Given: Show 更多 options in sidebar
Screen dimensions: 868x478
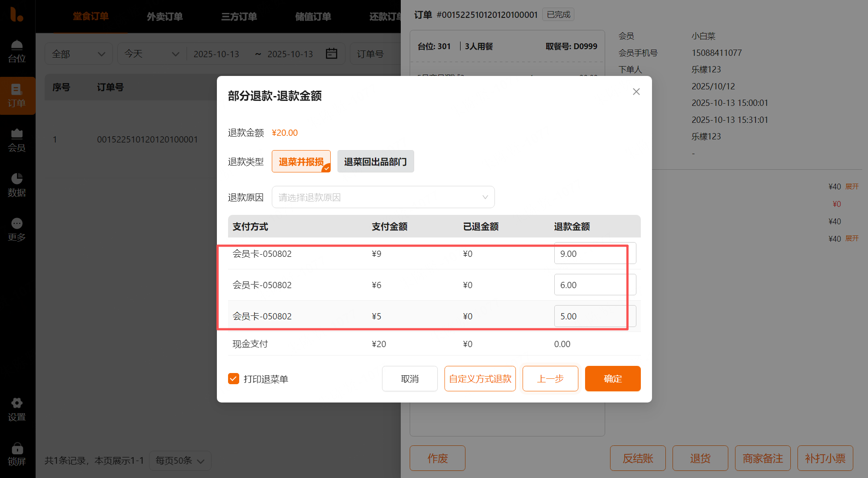Looking at the screenshot, I should coord(17,230).
